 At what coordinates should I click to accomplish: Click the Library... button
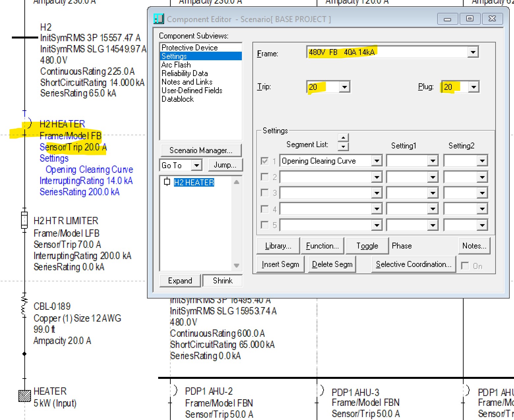point(278,246)
